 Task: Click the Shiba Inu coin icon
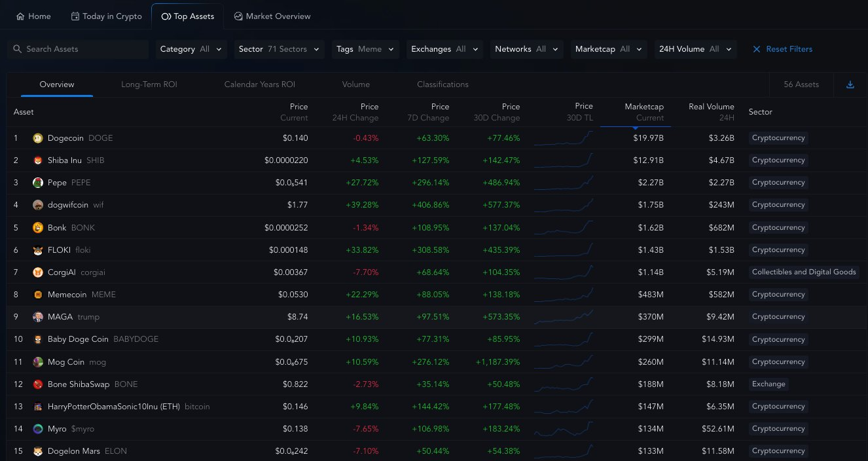click(x=38, y=160)
